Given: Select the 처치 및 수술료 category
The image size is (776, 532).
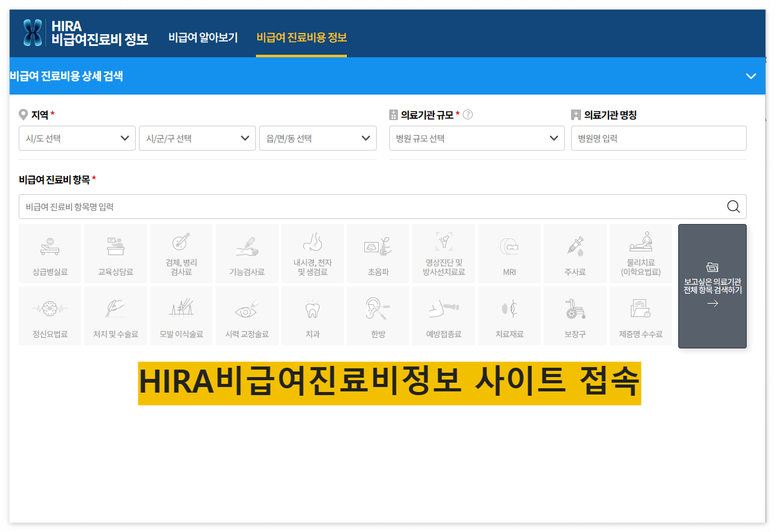Looking at the screenshot, I should [115, 316].
